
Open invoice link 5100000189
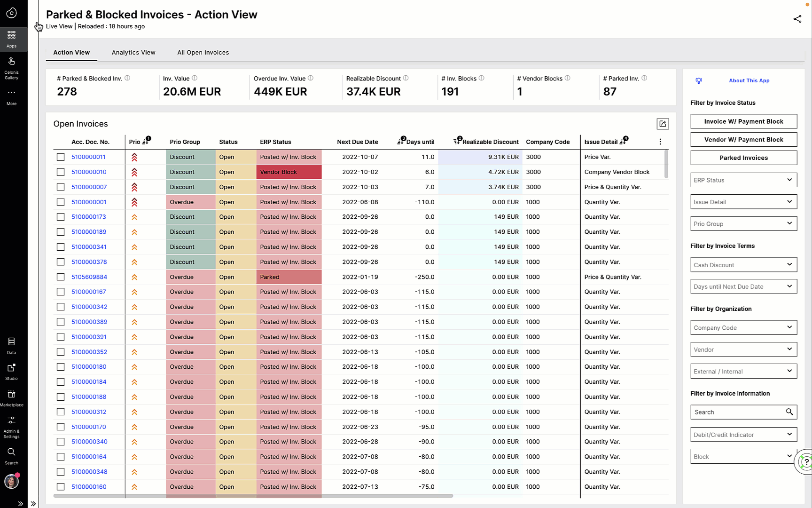coord(89,232)
